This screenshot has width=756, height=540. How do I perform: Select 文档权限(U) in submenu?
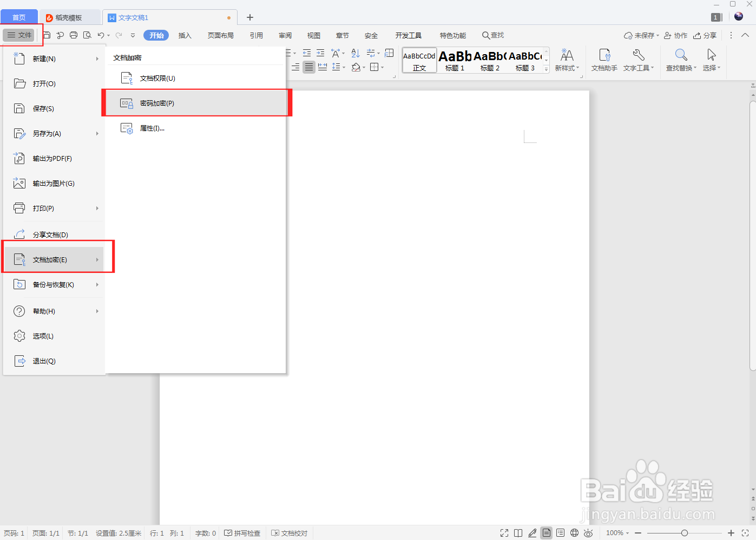(195, 78)
